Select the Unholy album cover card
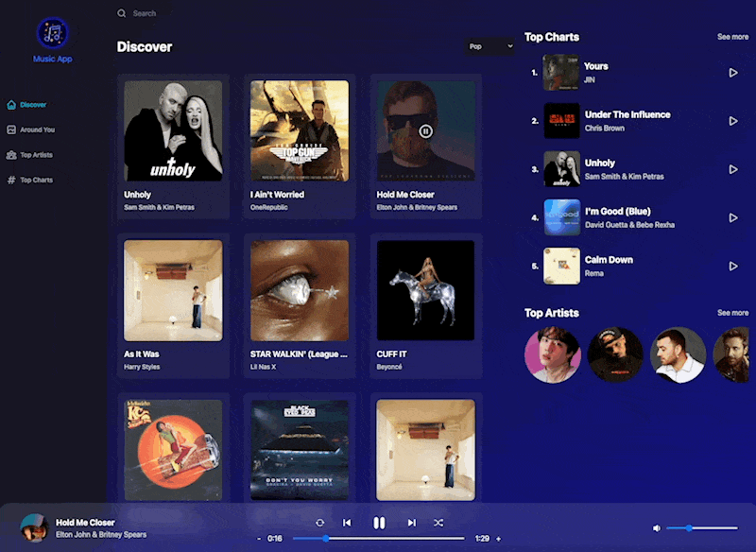 [x=173, y=130]
